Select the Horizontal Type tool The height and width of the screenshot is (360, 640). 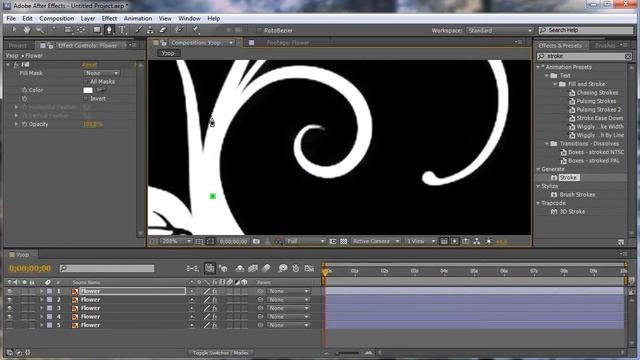122,30
